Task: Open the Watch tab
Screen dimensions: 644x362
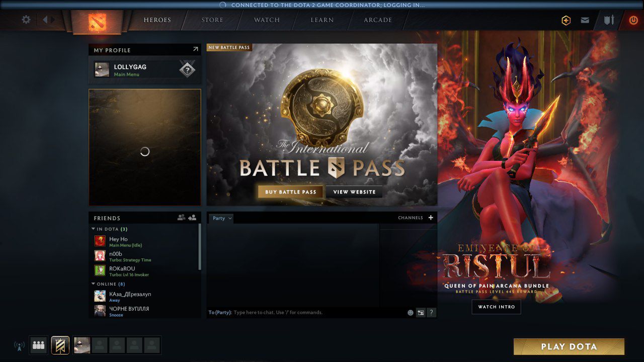Action: pos(267,20)
